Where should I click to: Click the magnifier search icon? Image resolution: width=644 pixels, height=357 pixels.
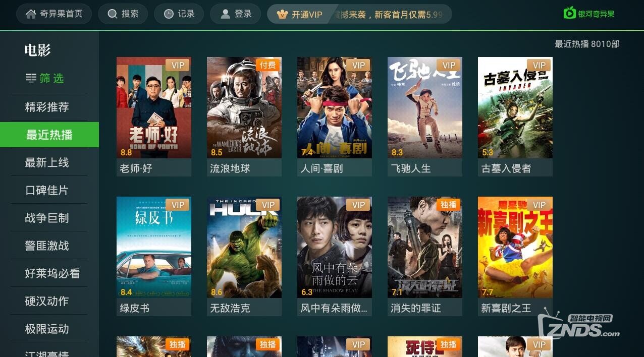(113, 14)
